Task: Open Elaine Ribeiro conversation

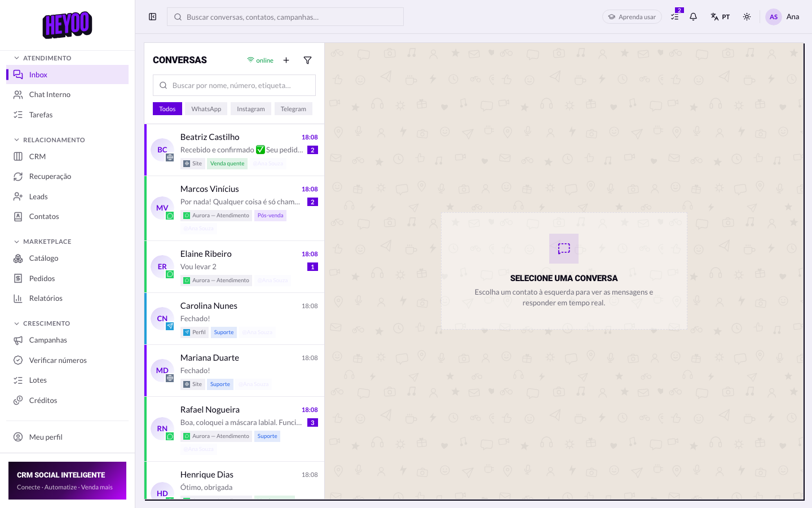Action: coord(235,267)
